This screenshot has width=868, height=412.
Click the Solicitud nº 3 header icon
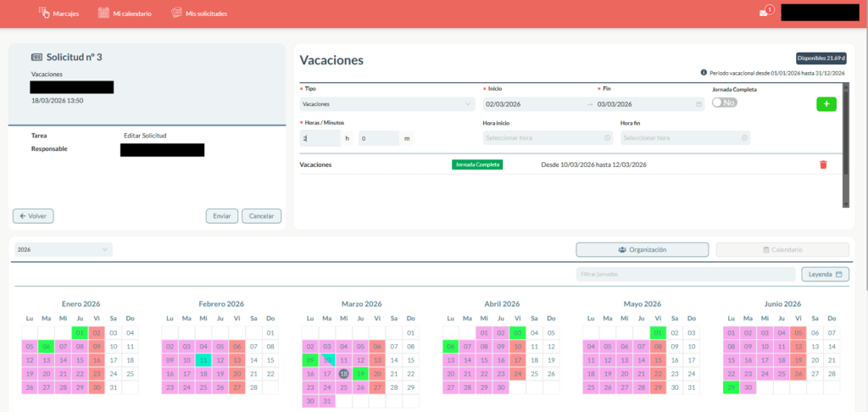click(36, 57)
